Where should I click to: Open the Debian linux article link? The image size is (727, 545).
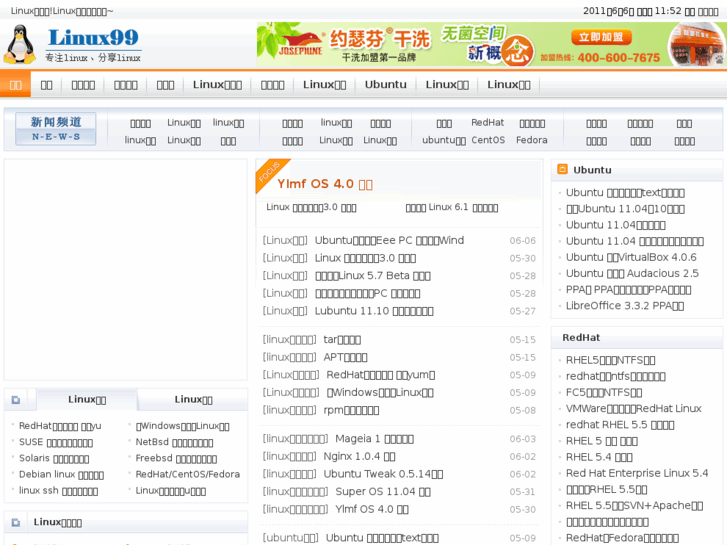(x=61, y=474)
